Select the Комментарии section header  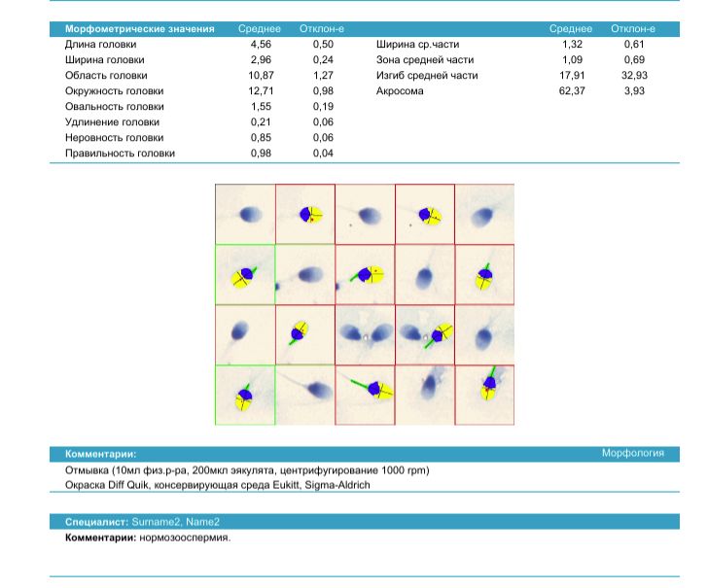point(101,454)
